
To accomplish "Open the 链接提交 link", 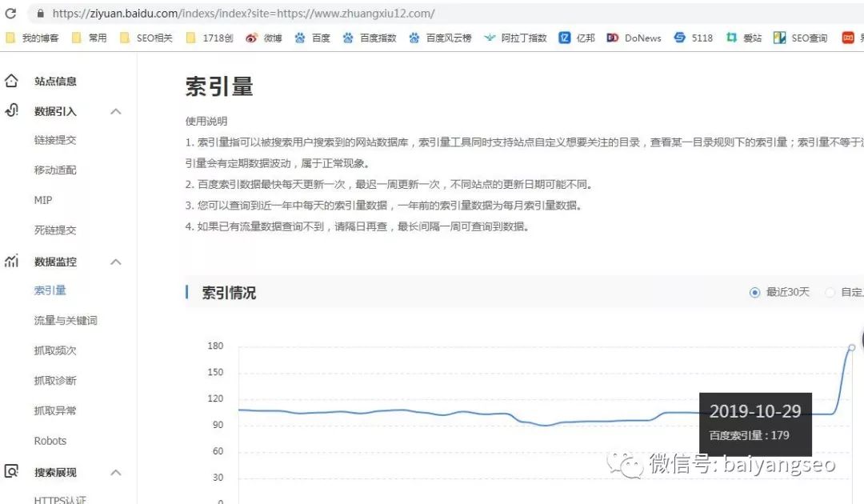I will pyautogui.click(x=55, y=140).
